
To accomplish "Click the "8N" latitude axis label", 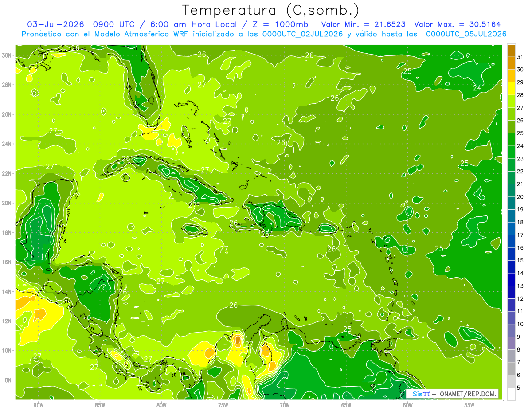I will coord(9,380).
